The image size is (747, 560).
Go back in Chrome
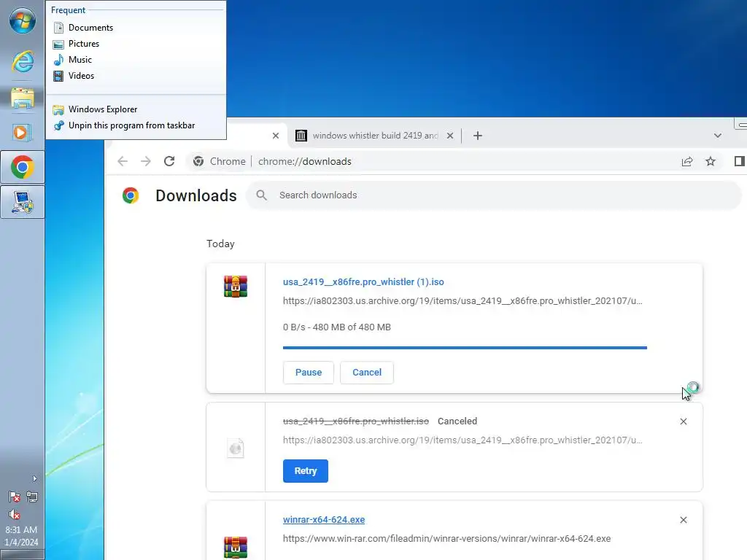click(123, 161)
